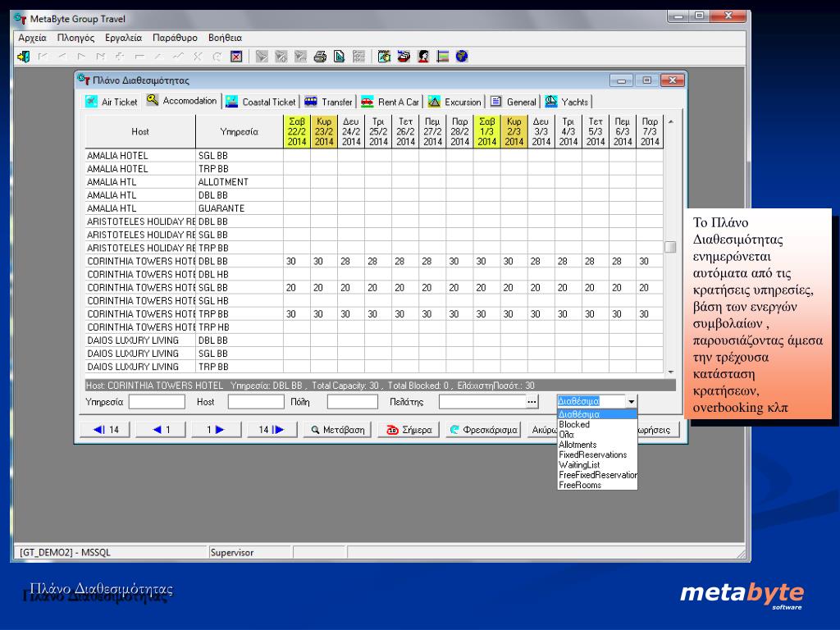Click the Φρεσκάρισμα button
This screenshot has width=840, height=630.
pos(483,430)
